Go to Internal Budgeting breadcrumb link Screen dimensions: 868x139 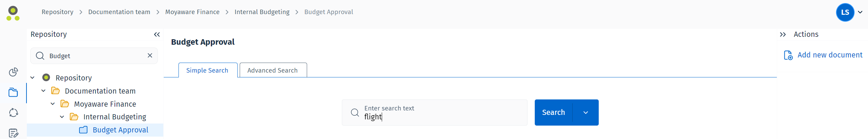tap(262, 12)
